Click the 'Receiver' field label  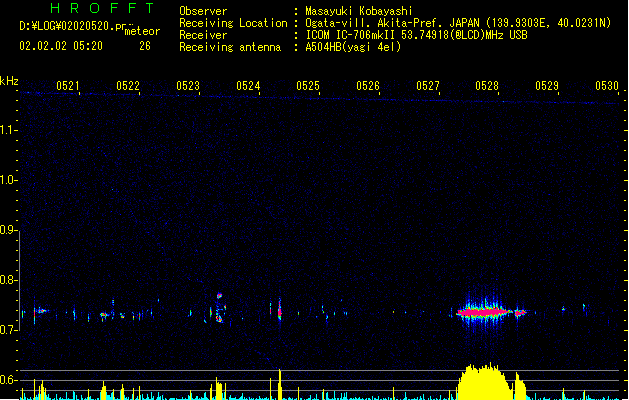(203, 35)
